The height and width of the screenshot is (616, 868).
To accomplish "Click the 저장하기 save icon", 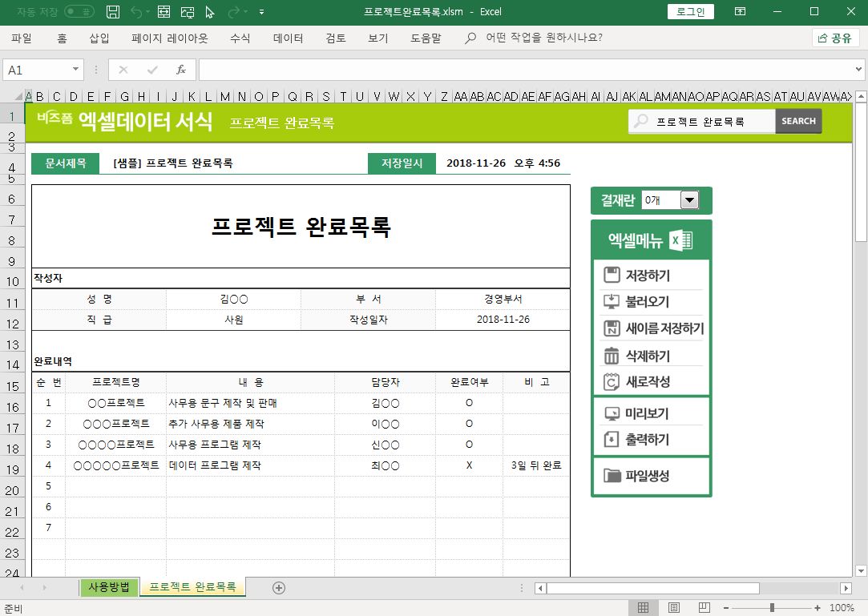I will pos(612,275).
